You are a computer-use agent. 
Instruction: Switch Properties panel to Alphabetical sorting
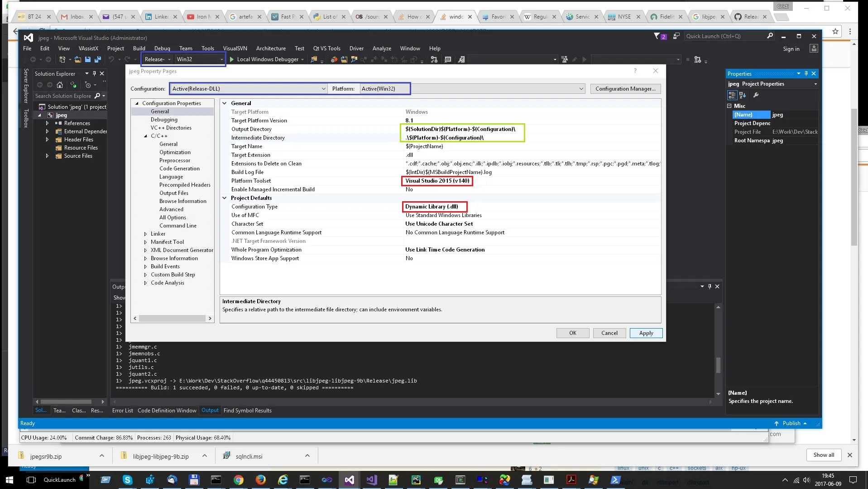pos(743,95)
